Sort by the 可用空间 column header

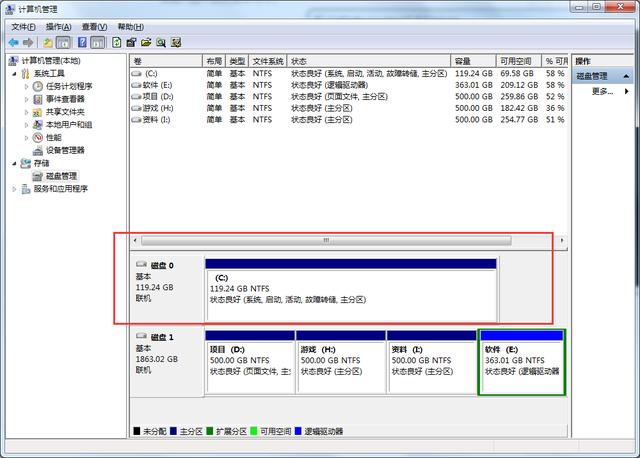click(518, 61)
